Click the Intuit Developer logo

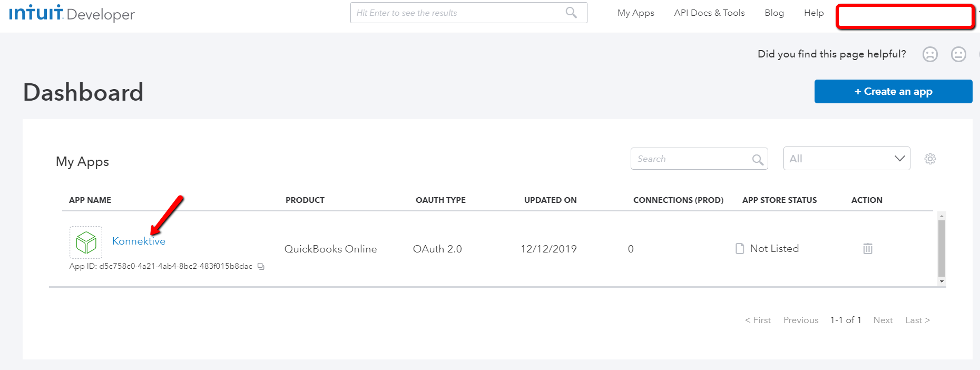click(72, 13)
